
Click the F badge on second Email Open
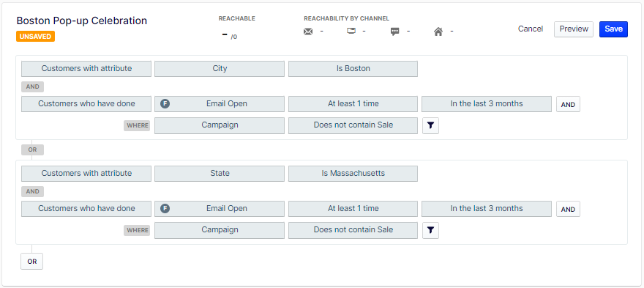pos(165,209)
